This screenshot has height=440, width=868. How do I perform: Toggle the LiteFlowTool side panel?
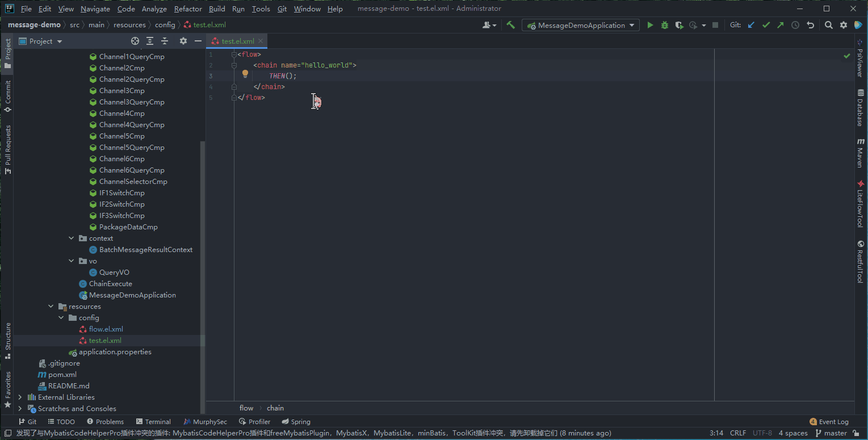[860, 204]
